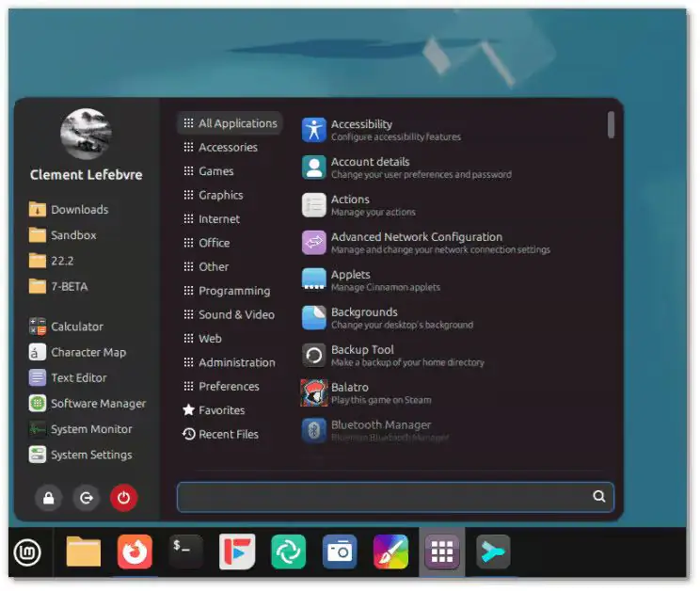Launch the Backup Tool application

[361, 355]
